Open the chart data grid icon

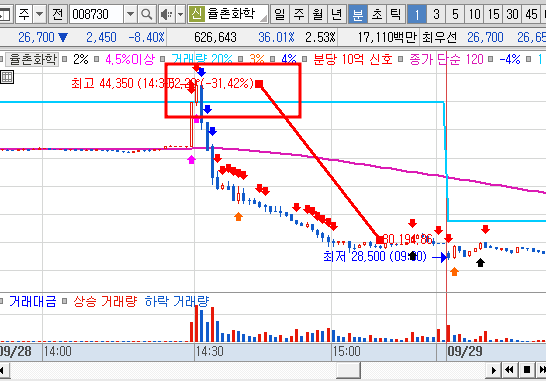(x=7, y=77)
